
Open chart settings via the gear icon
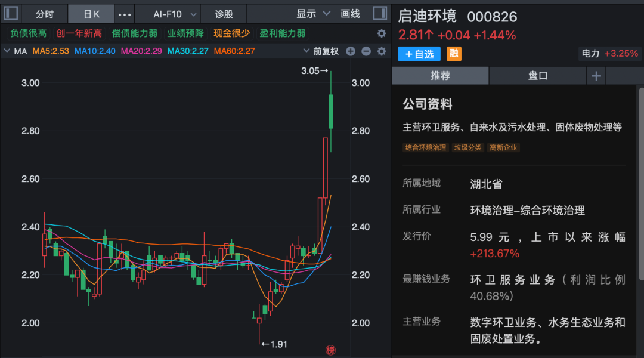pyautogui.click(x=381, y=53)
